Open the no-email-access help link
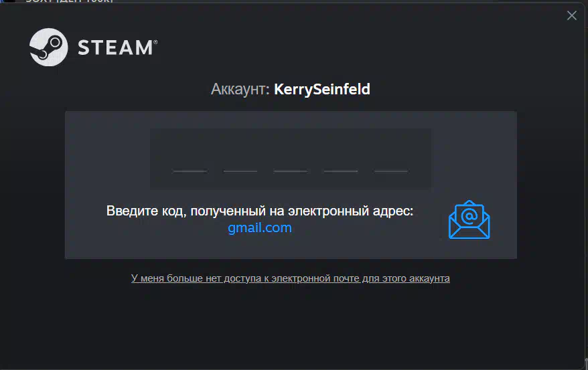The width and height of the screenshot is (588, 370). click(x=290, y=278)
